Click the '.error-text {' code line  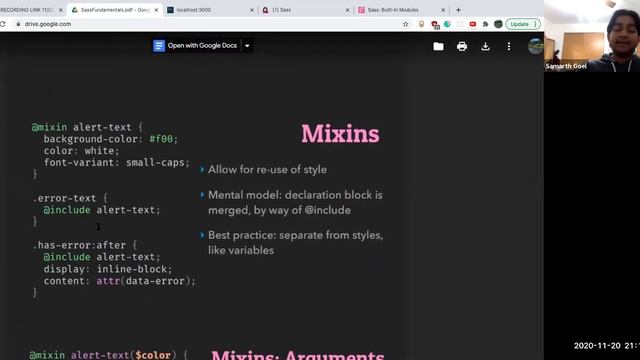coord(70,198)
